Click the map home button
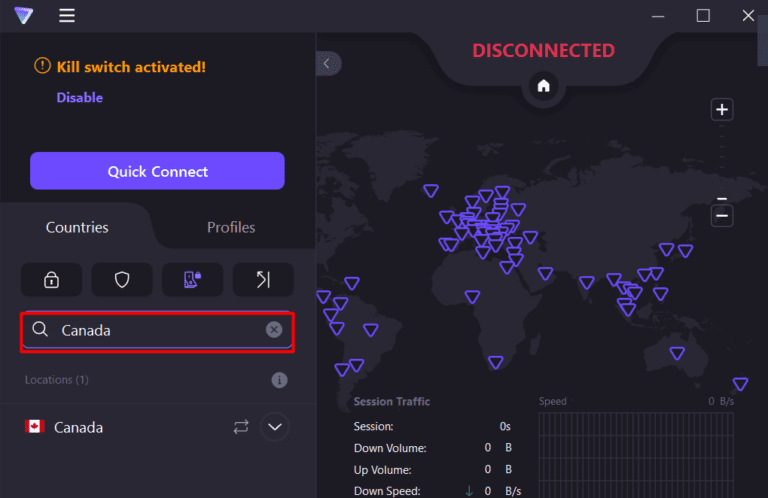 (x=543, y=86)
